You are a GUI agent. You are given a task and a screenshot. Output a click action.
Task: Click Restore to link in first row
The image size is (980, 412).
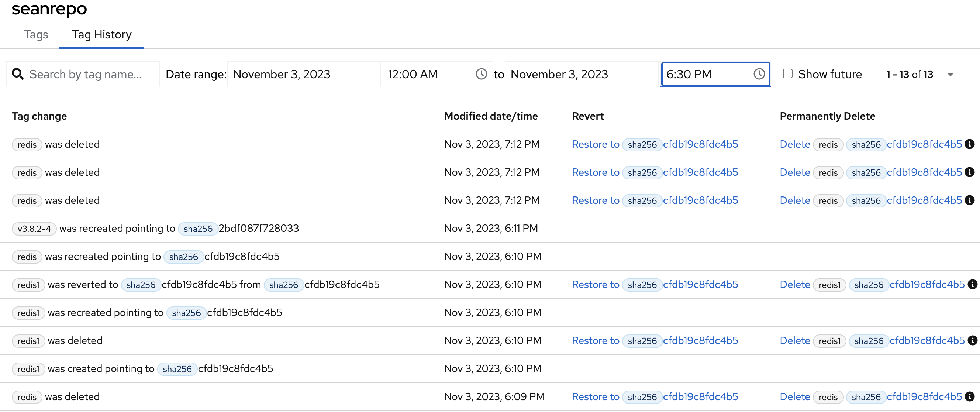(595, 144)
